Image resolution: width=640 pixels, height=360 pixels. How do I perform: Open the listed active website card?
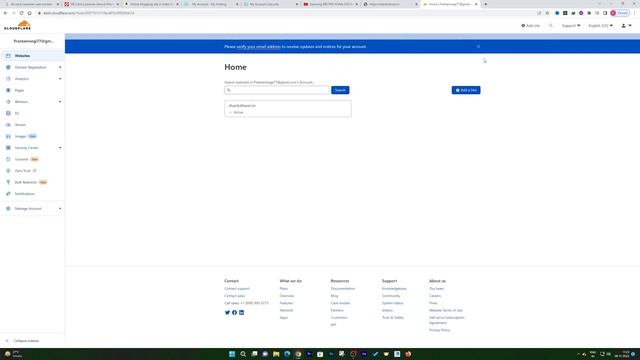[x=288, y=109]
